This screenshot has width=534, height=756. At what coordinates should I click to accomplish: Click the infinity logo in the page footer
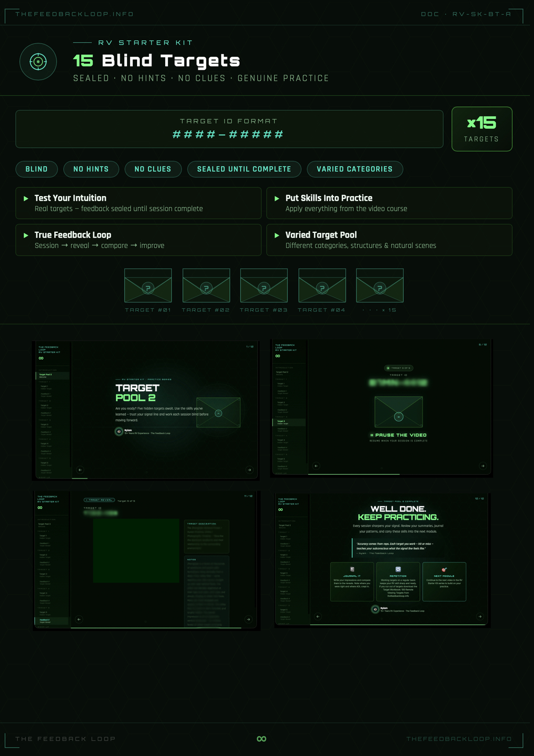[x=261, y=738]
